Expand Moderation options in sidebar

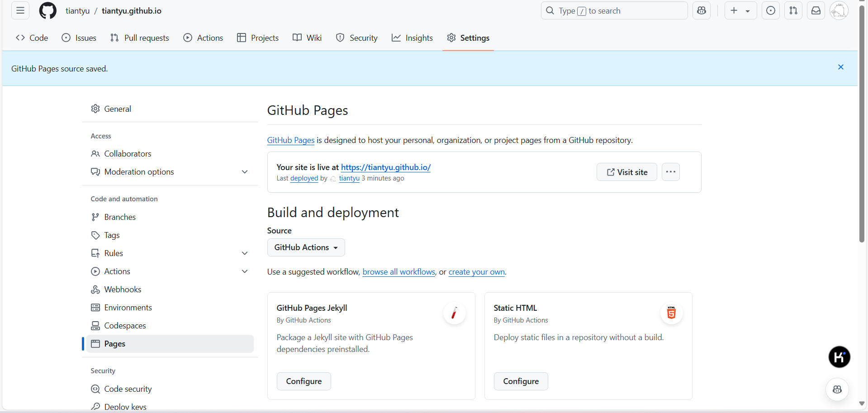click(244, 172)
